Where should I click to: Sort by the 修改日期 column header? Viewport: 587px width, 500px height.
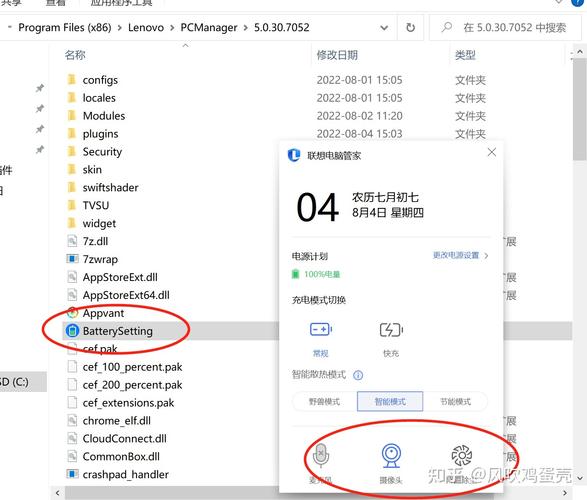337,55
